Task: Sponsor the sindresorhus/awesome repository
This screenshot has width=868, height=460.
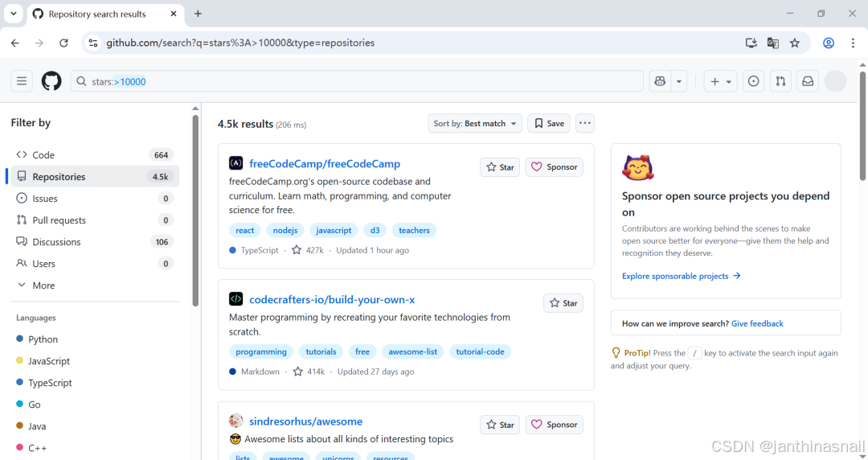Action: pos(554,425)
